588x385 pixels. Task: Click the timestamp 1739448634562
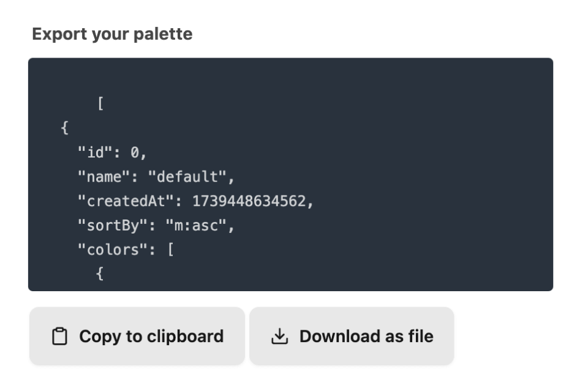pos(249,201)
